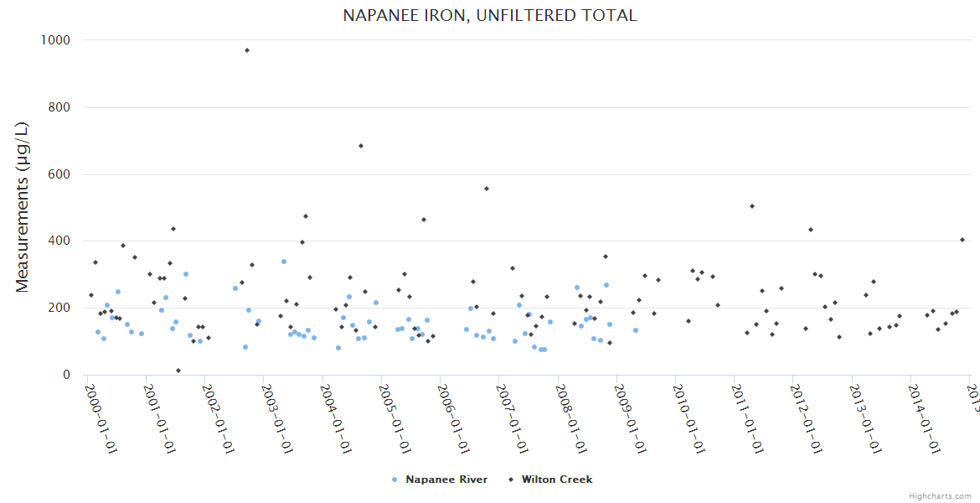
Task: Toggle the Wilton Creek legend label
Action: 556,480
